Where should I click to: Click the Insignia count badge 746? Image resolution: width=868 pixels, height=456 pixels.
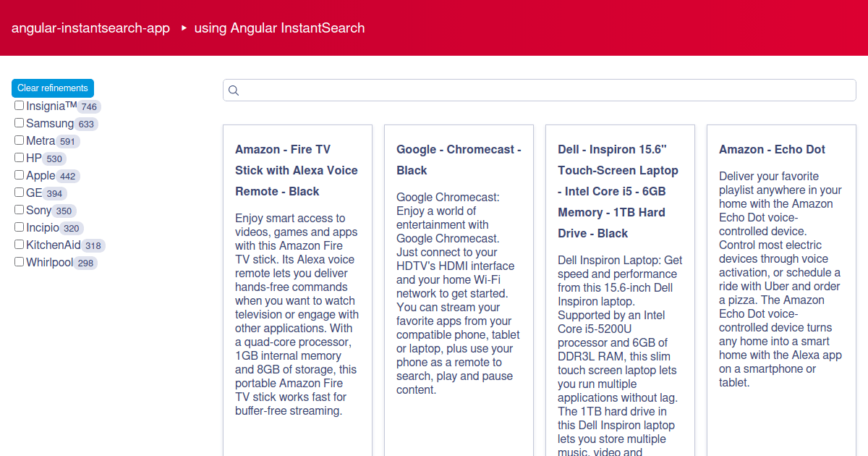point(88,106)
